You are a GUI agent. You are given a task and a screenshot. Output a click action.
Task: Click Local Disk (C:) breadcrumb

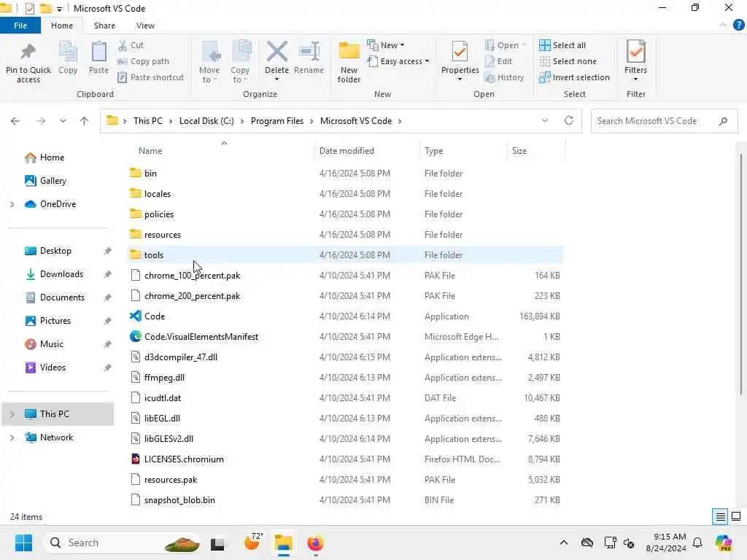(x=206, y=121)
